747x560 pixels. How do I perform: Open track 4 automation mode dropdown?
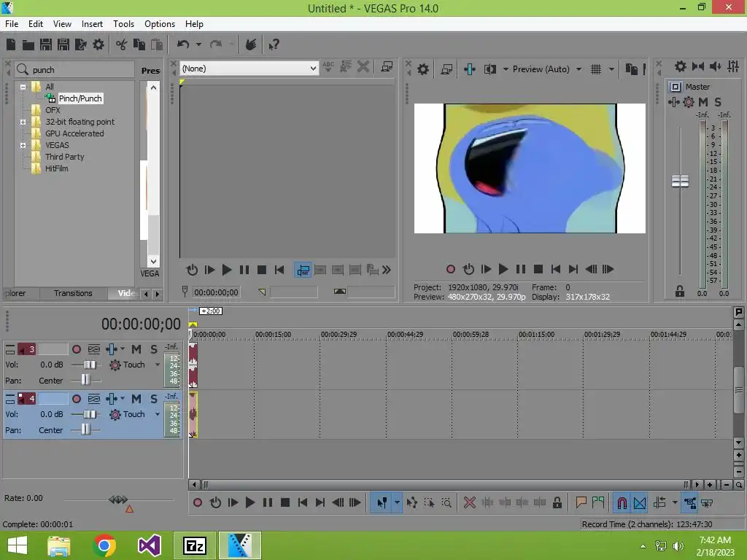tap(158, 414)
